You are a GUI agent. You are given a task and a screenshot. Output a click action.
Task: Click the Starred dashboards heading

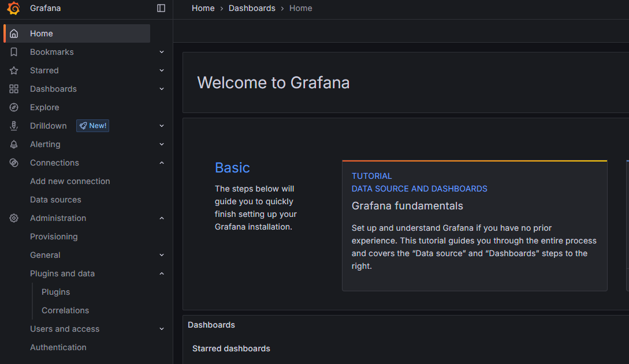click(x=231, y=348)
